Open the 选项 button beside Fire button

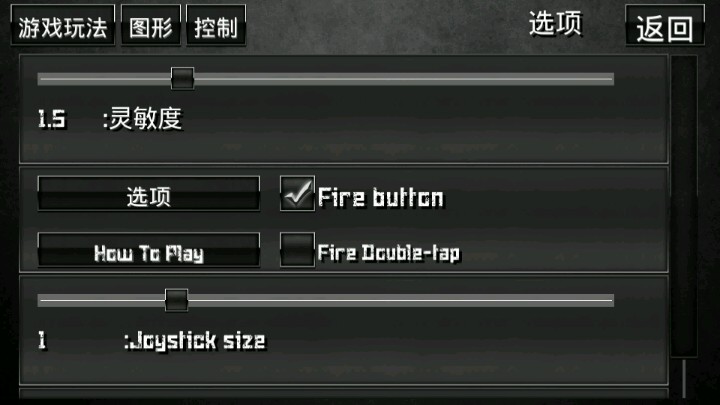tap(149, 194)
